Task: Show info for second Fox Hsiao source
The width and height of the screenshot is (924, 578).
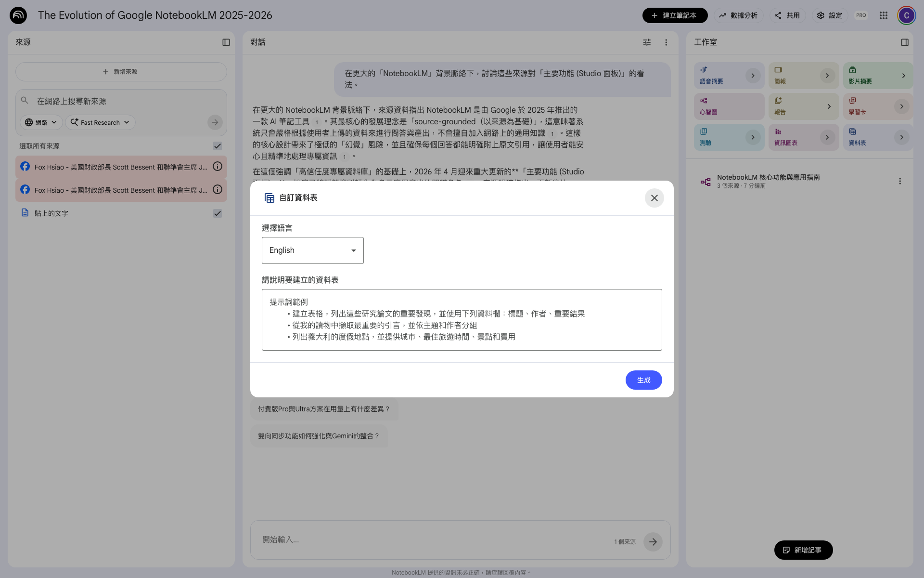Action: click(x=218, y=190)
